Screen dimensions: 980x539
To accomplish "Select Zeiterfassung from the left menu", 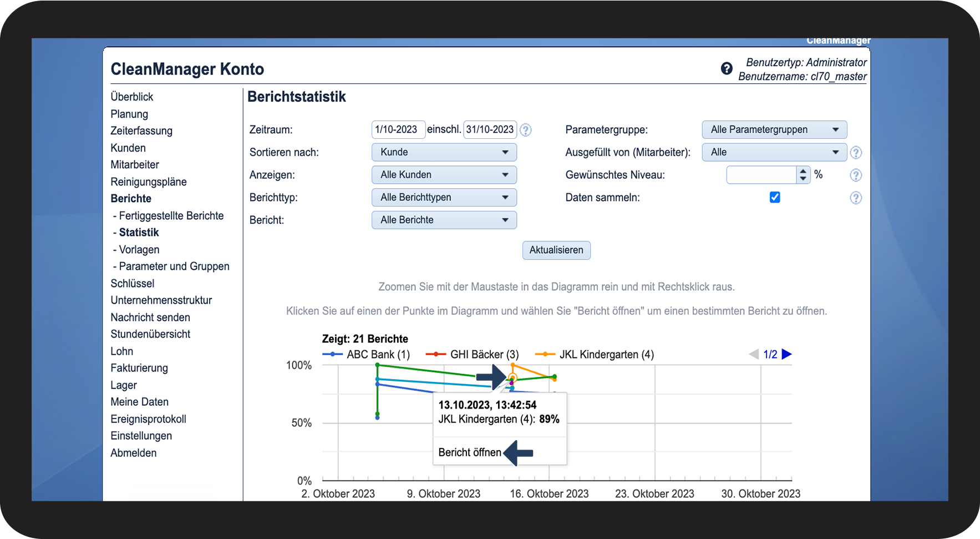I will pyautogui.click(x=141, y=131).
